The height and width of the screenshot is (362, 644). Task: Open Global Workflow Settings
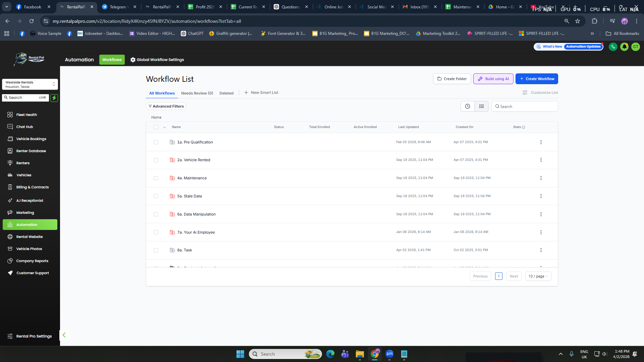click(157, 60)
